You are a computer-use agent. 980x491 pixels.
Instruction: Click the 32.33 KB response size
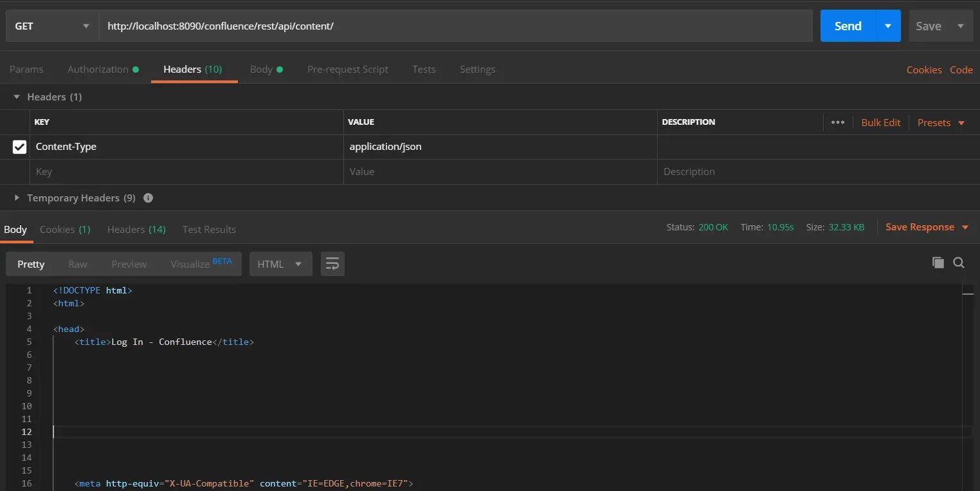coord(845,227)
